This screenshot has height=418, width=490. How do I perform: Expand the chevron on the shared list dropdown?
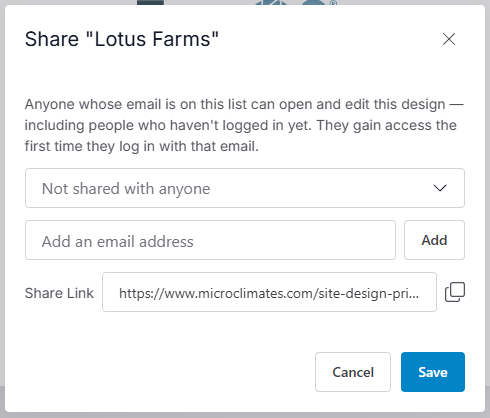pos(440,188)
